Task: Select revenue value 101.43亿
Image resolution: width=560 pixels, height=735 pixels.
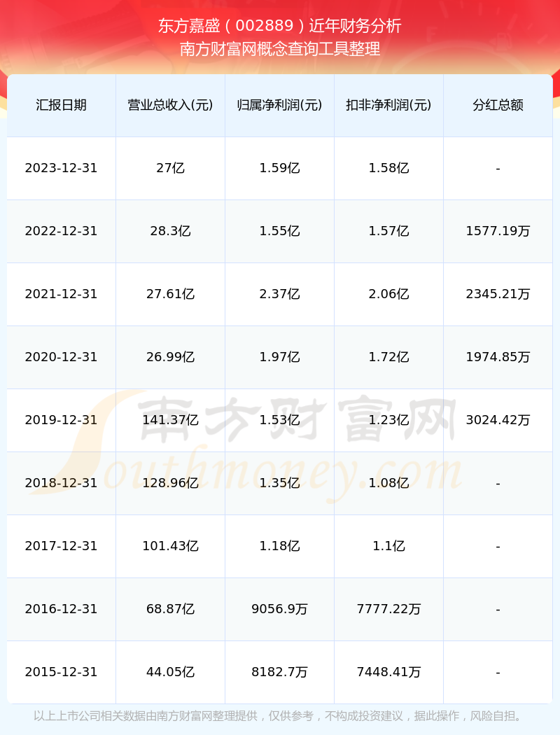Action: pos(170,546)
